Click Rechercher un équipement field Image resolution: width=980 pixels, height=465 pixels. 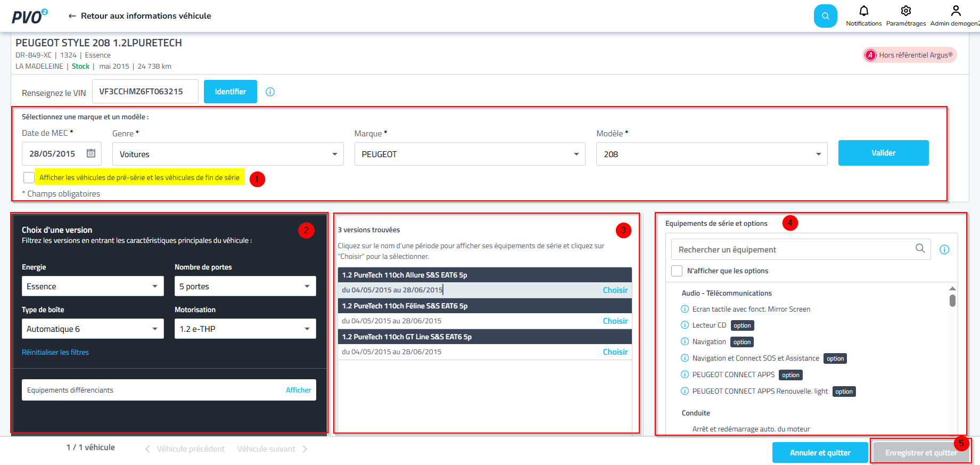pos(801,249)
